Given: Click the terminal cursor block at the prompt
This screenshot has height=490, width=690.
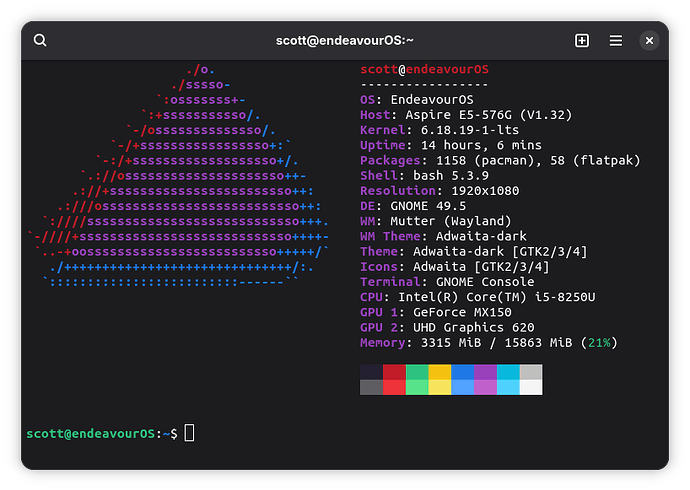Looking at the screenshot, I should pos(189,433).
